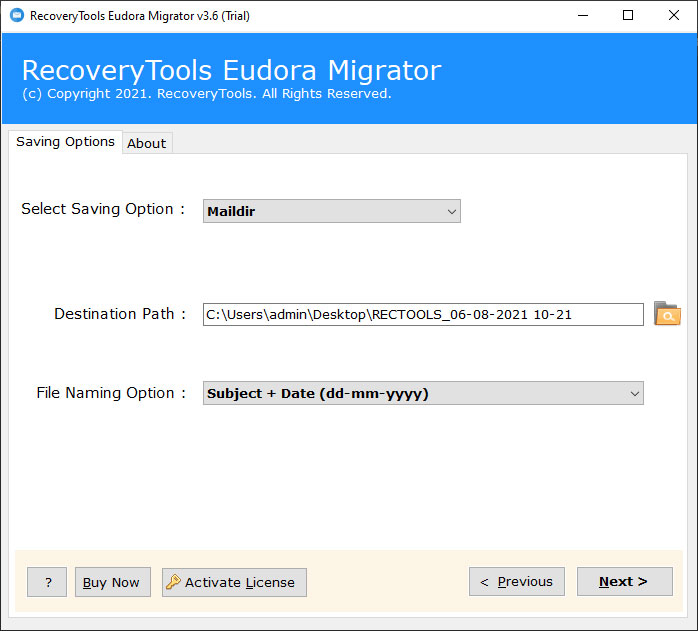Maximize the Eudora Migrator window
This screenshot has width=698, height=631.
click(628, 16)
